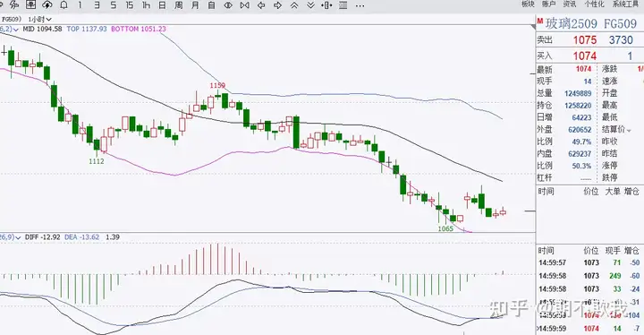Expand the MACD indicator parameter dropdown
Viewport: 644px width, 335px height.
[18, 237]
